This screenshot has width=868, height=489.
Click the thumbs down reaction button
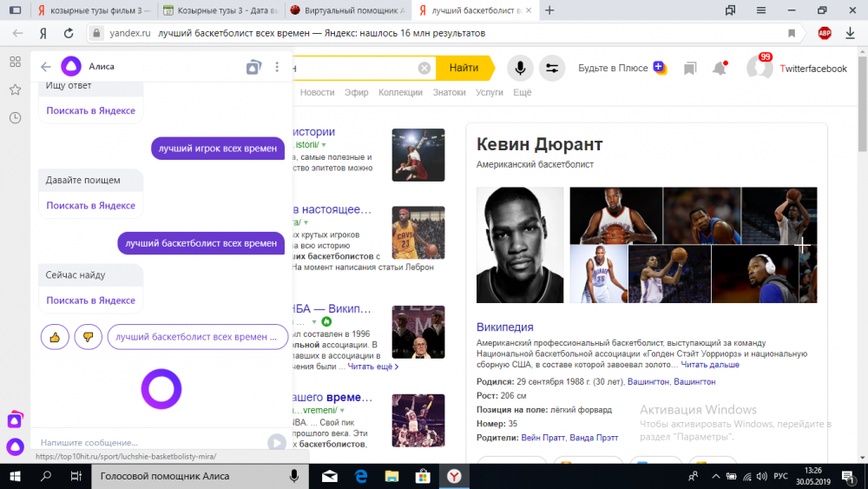pos(88,337)
